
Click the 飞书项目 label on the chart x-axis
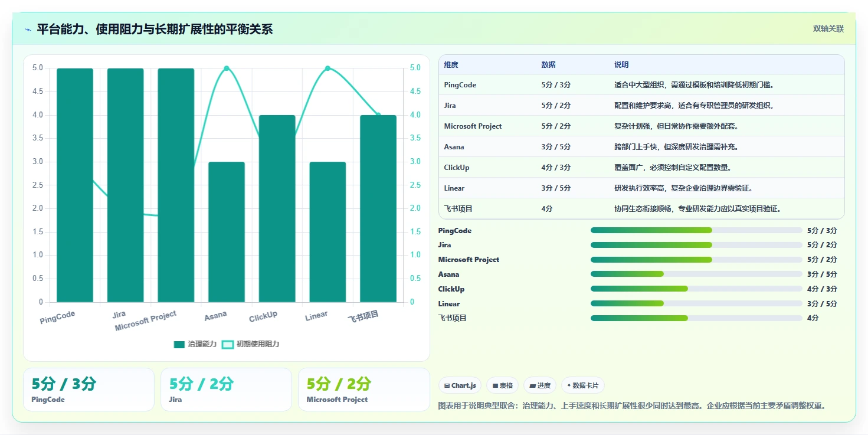coord(363,317)
